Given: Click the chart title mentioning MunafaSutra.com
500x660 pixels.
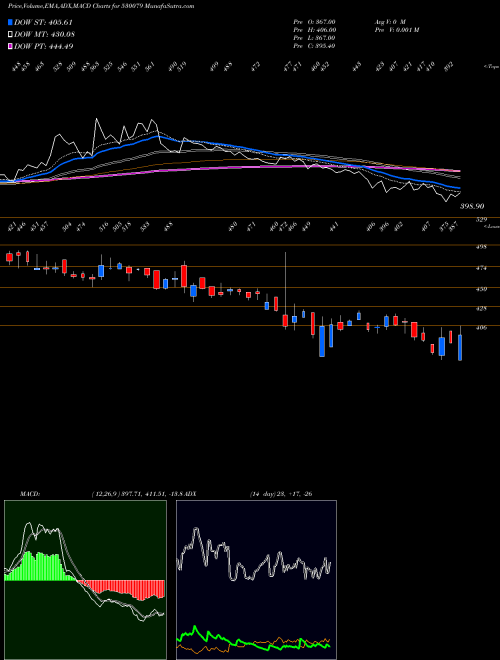Looking at the screenshot, I should (101, 6).
